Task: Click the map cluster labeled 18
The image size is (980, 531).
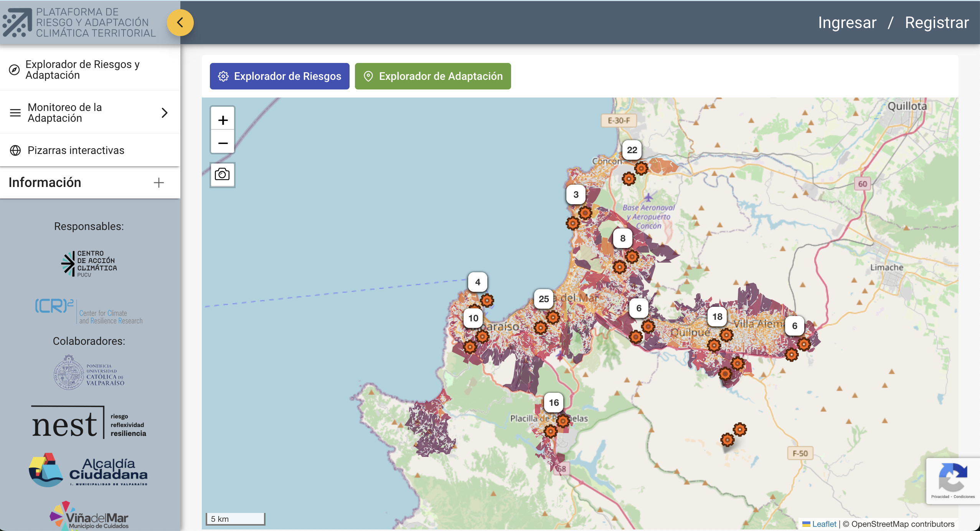Action: click(x=717, y=317)
